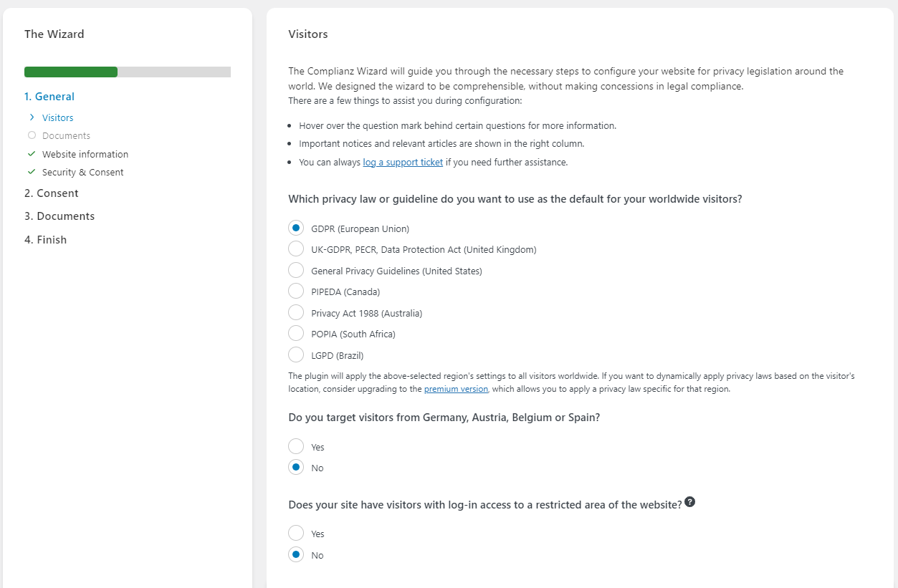
Task: Click the Visitors chevron icon in sidebar
Action: (32, 117)
